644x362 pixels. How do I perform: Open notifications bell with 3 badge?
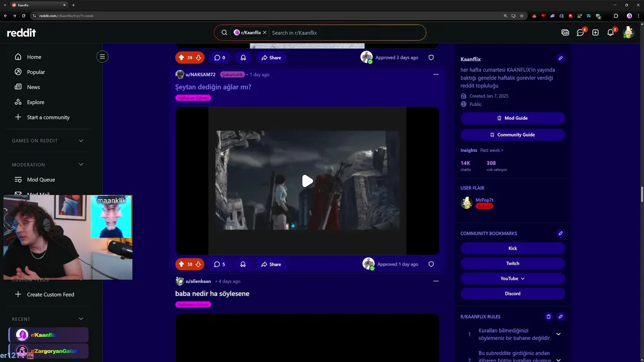pyautogui.click(x=610, y=33)
